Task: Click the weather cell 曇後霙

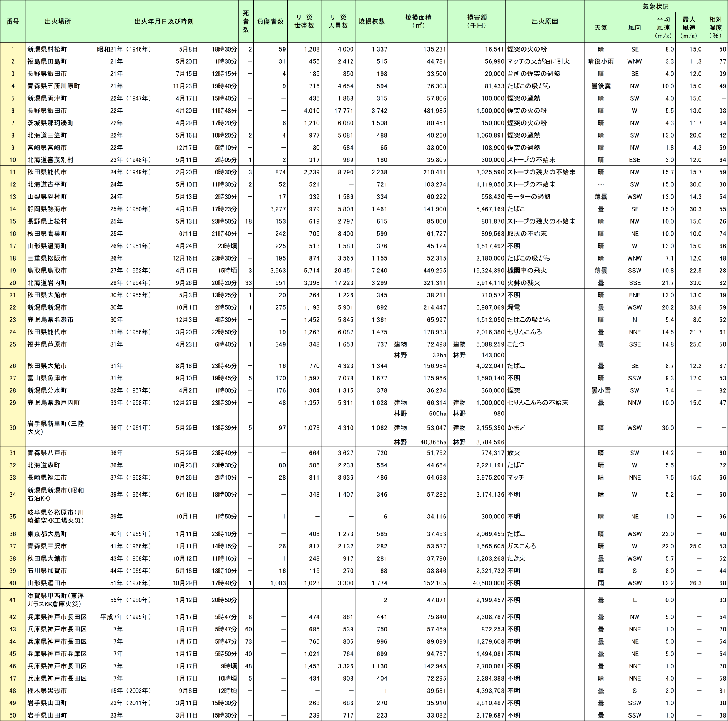Action: coord(601,86)
